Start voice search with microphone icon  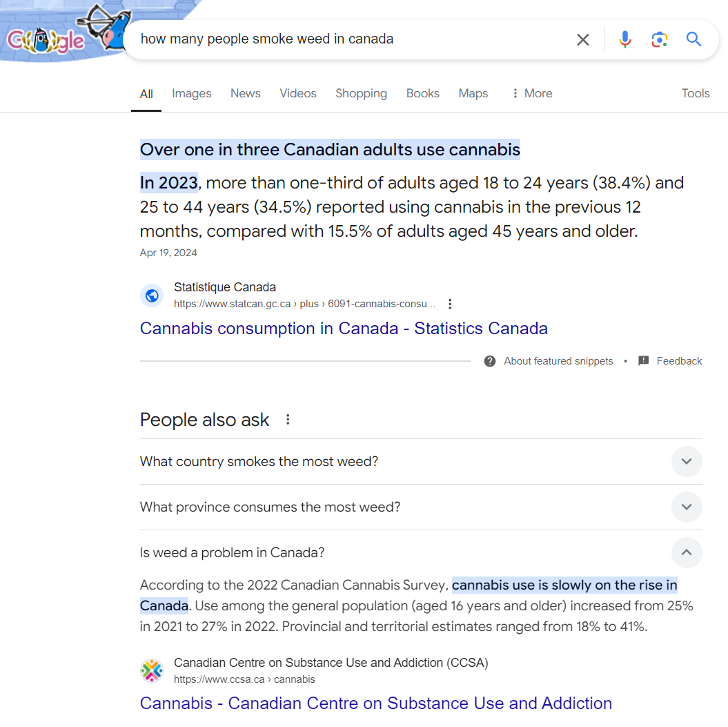click(625, 39)
